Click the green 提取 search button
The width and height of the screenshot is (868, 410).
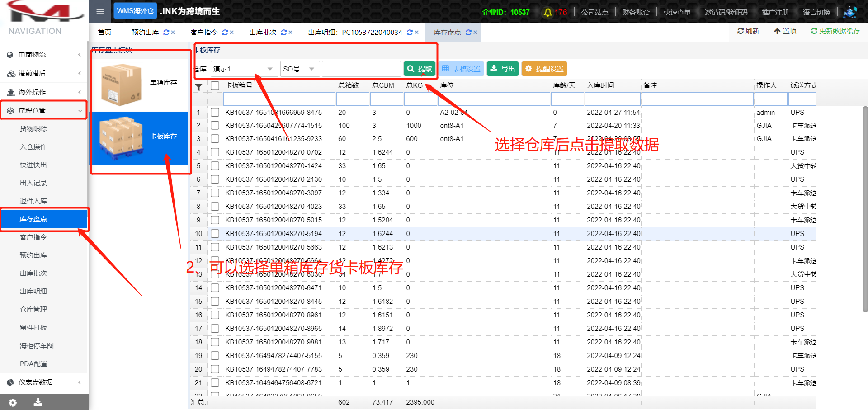pos(420,69)
